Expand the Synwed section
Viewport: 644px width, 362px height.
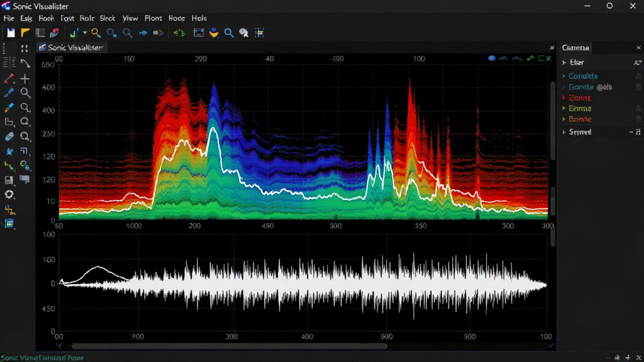[564, 132]
